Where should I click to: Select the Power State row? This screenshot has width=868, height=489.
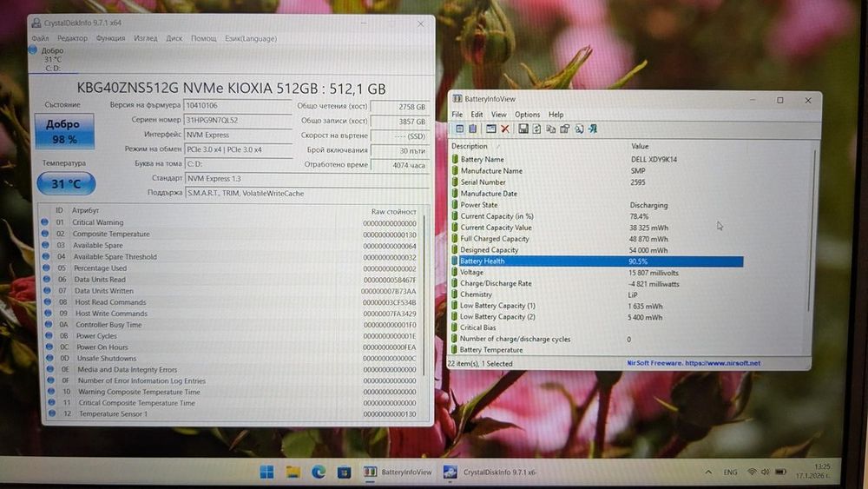tap(597, 205)
